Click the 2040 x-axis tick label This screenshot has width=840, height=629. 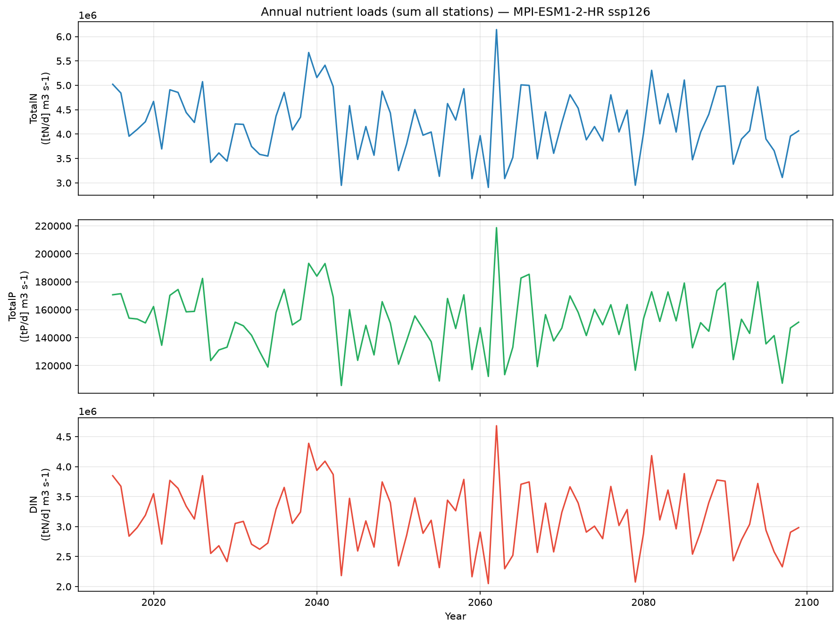pyautogui.click(x=316, y=602)
